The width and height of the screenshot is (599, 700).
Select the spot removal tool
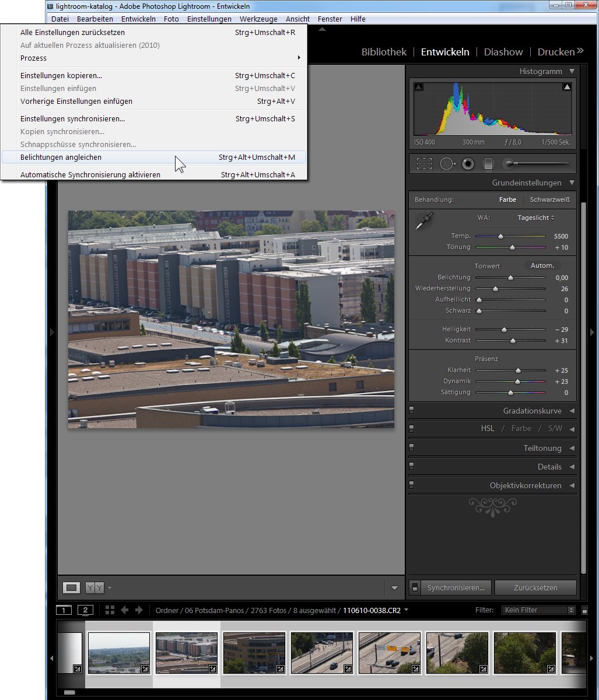(447, 164)
